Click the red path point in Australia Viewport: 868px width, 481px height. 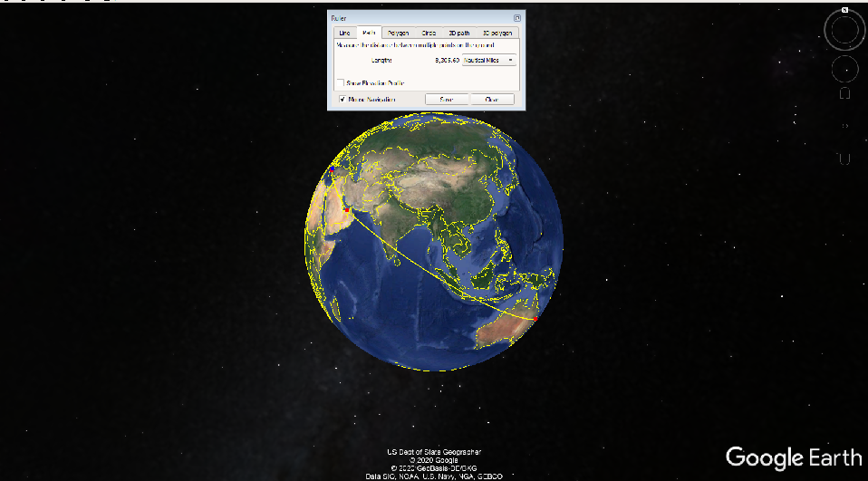535,319
